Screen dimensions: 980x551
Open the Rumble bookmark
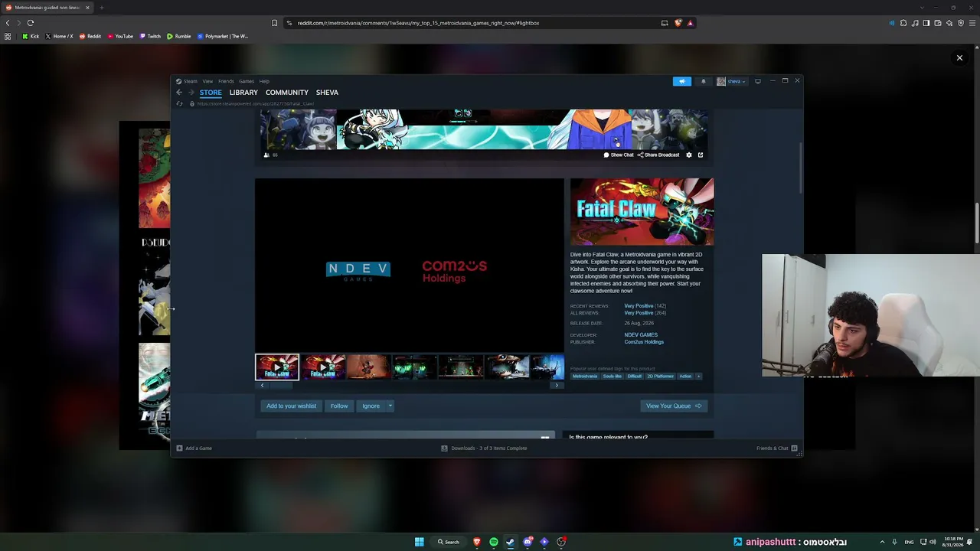[178, 36]
